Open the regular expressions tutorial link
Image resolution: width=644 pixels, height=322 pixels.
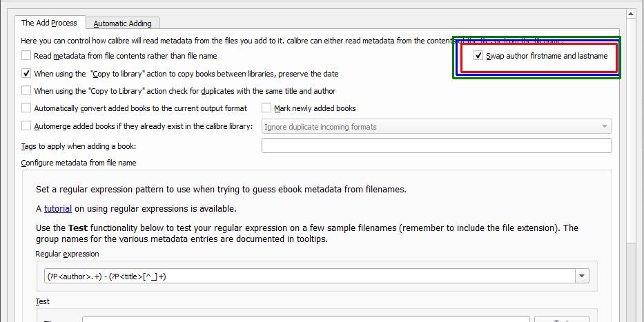[58, 208]
